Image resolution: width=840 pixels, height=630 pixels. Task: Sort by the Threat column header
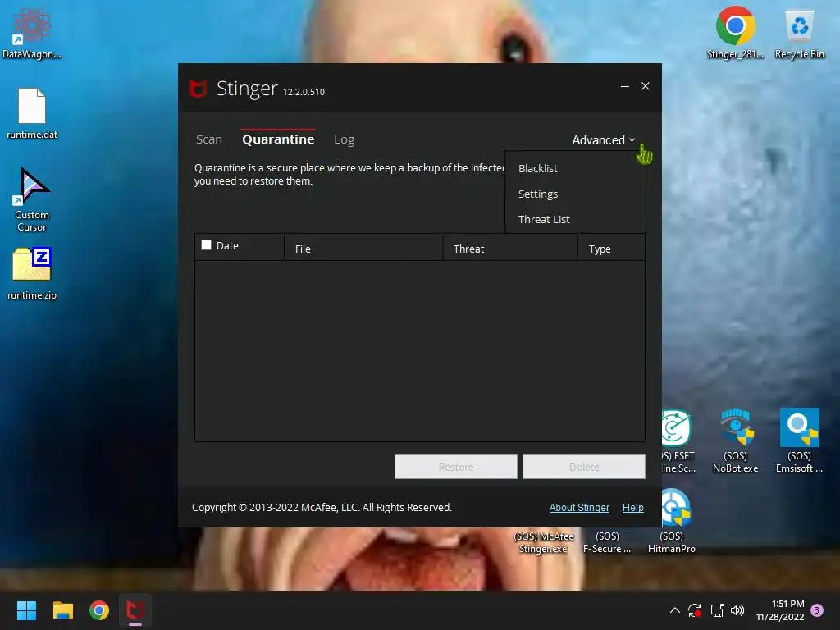[510, 248]
